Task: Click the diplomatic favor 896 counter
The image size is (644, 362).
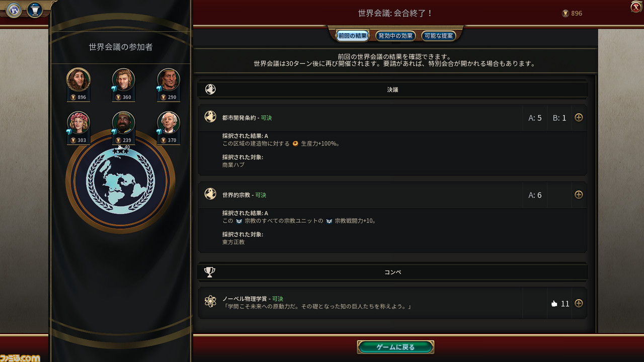Action: pos(572,14)
